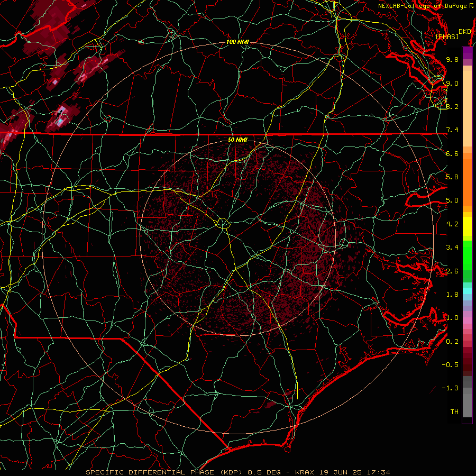Viewport: 476px width, 476px height.
Task: Click the 2.6 scale value
Action: point(452,271)
